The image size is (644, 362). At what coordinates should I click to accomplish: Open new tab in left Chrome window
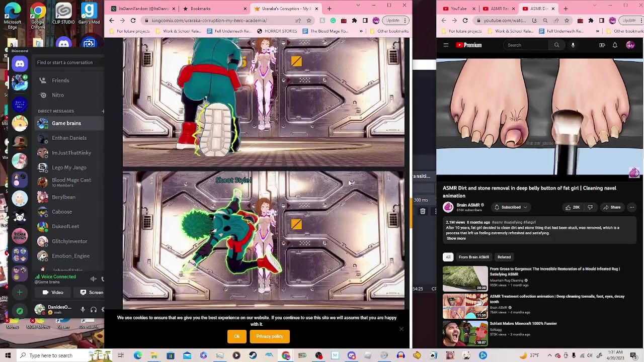click(x=329, y=9)
